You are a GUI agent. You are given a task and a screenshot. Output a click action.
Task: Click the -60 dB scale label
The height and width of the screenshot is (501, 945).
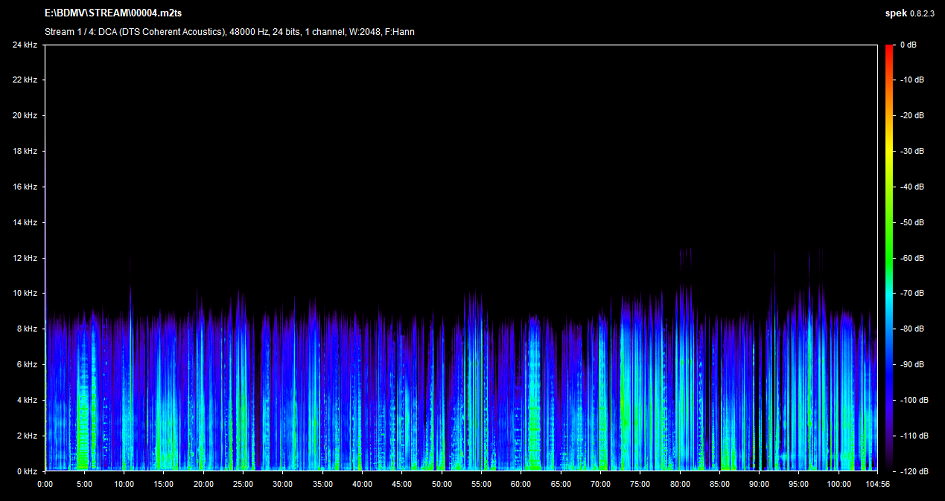click(x=911, y=258)
